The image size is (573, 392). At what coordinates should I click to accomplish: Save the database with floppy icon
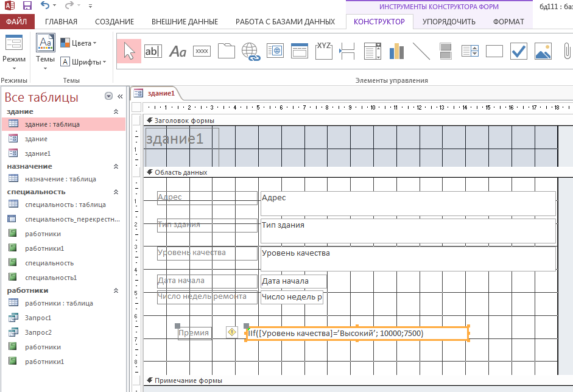pyautogui.click(x=27, y=5)
